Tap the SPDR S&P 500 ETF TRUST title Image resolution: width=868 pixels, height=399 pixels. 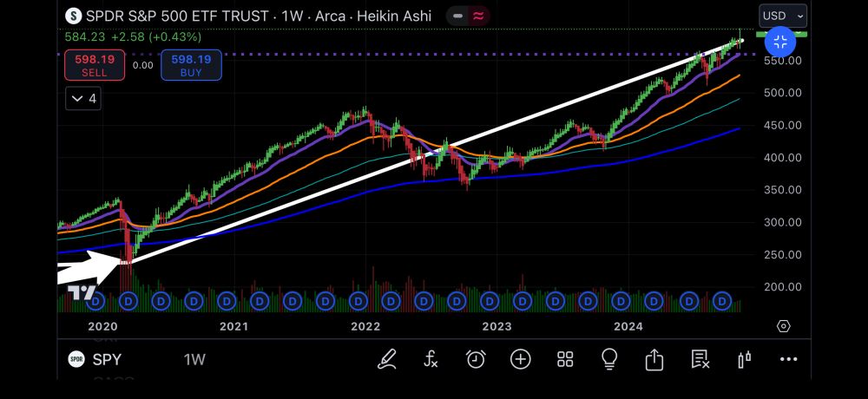178,16
